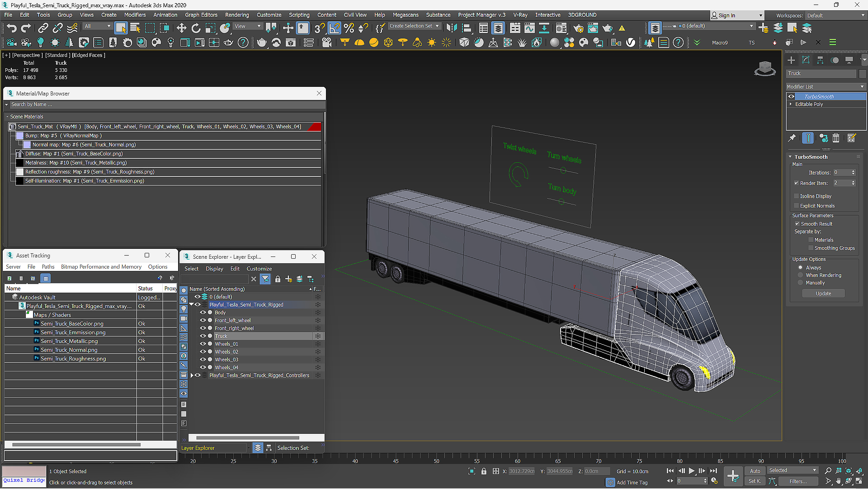This screenshot has width=868, height=489.
Task: Click the filter funnel icon in Scene Explorer
Action: 265,279
